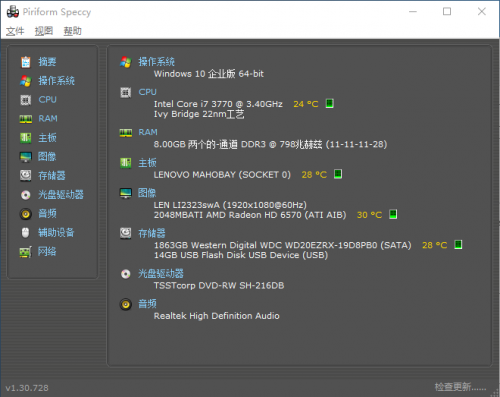The image size is (500, 397).
Task: Click the GPU temperature 30 °C value
Action: (x=369, y=215)
